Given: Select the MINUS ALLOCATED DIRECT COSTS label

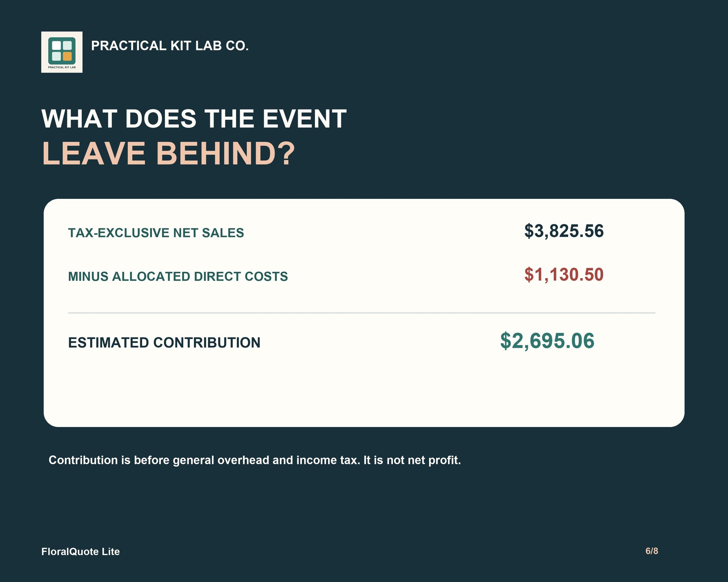Looking at the screenshot, I should (178, 277).
